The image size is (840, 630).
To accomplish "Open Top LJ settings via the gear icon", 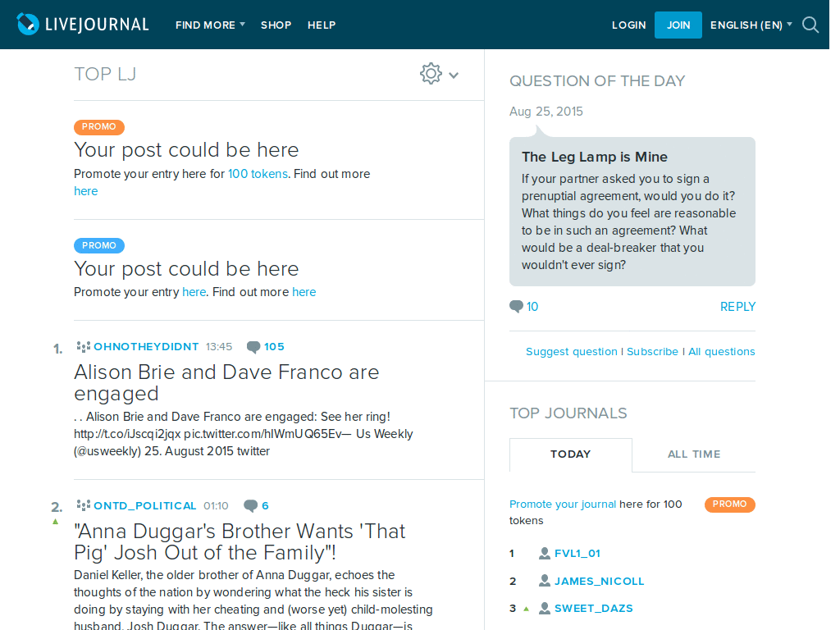I will 431,73.
